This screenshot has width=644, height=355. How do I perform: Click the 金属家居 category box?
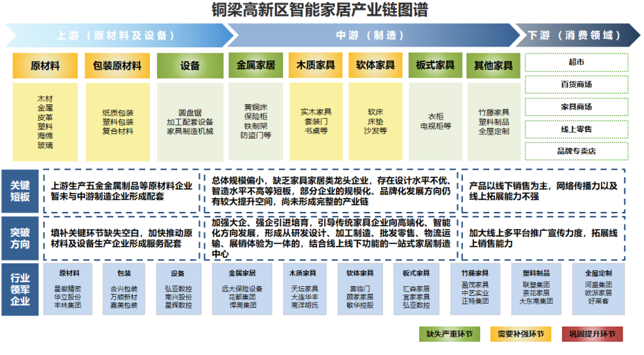255,65
